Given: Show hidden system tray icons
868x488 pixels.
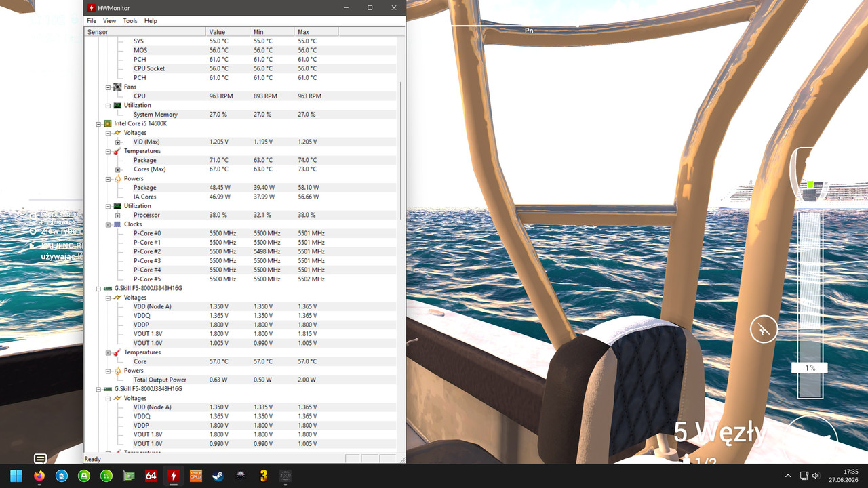Looking at the screenshot, I should 788,476.
